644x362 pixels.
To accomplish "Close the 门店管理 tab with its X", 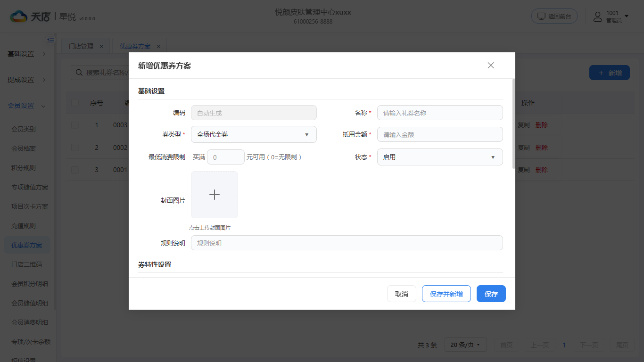I will [x=101, y=46].
